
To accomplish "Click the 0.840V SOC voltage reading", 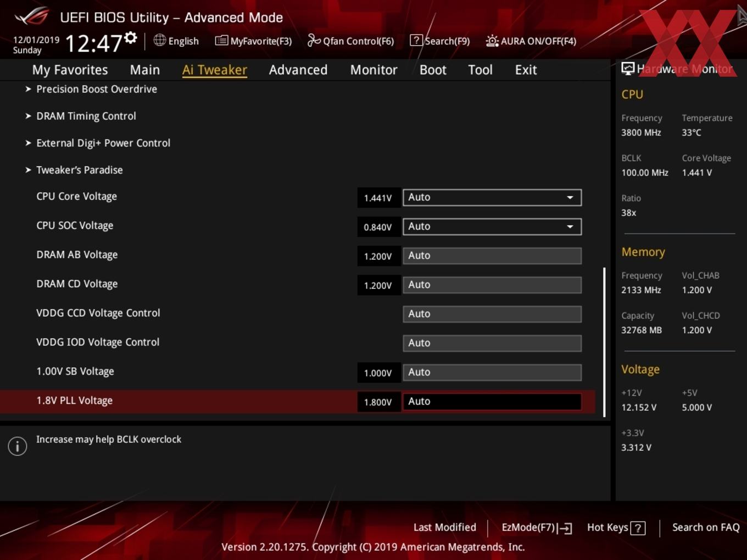I will pos(378,227).
